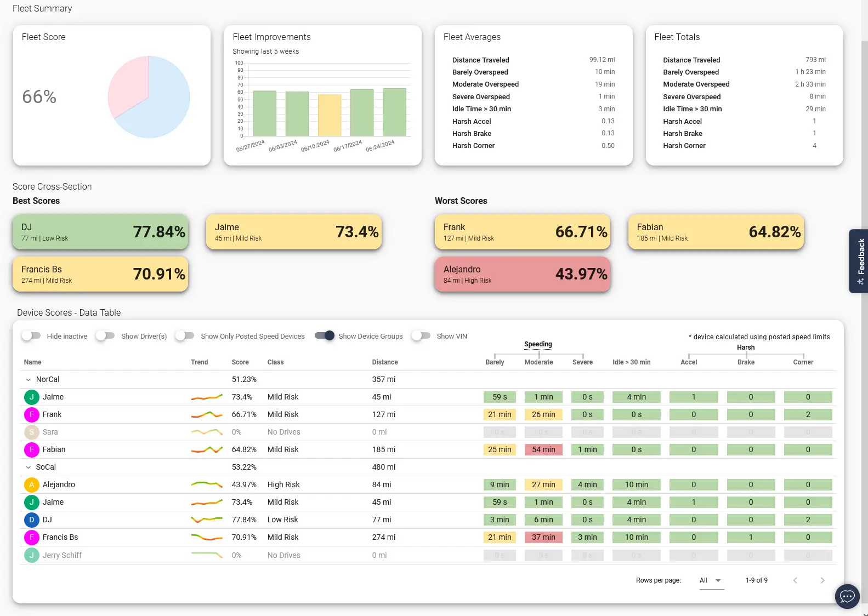Go to previous page arrow
The width and height of the screenshot is (868, 616).
[795, 580]
